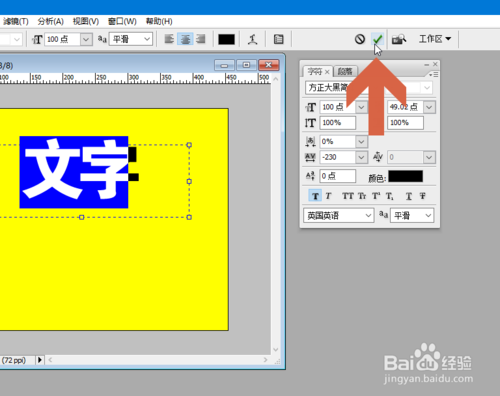Cancel current text edits
The image size is (500, 396).
[360, 39]
